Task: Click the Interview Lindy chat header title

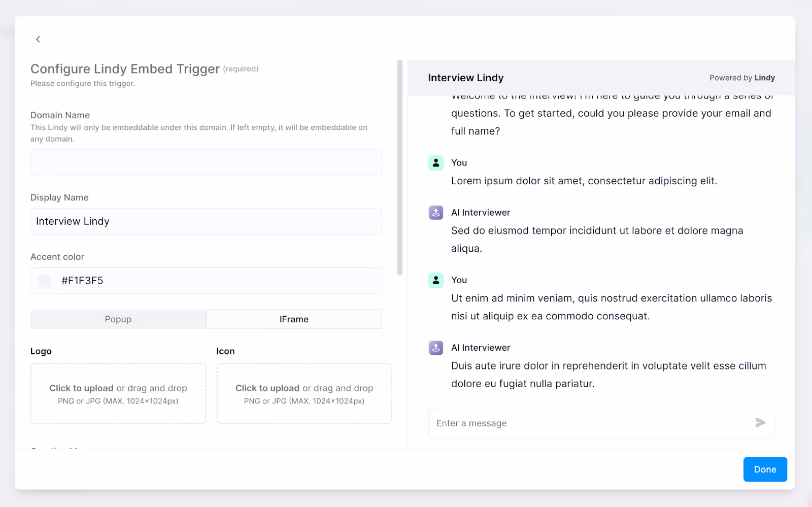Action: (x=466, y=78)
